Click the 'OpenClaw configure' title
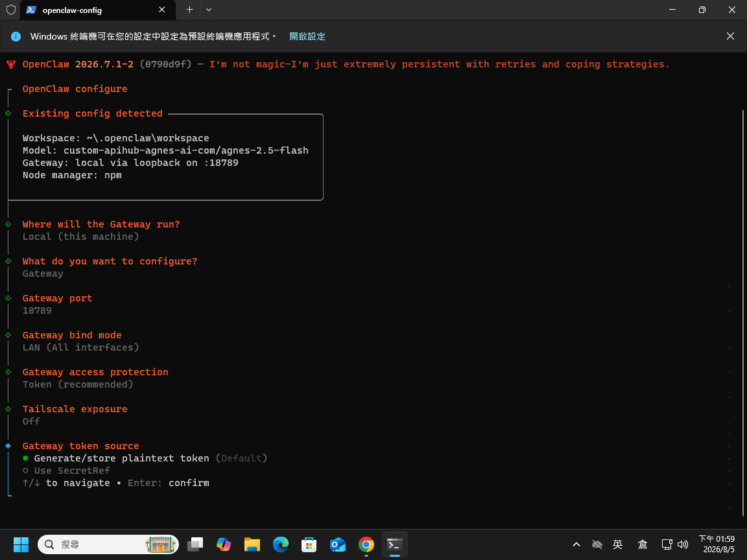747x560 pixels. coord(75,89)
